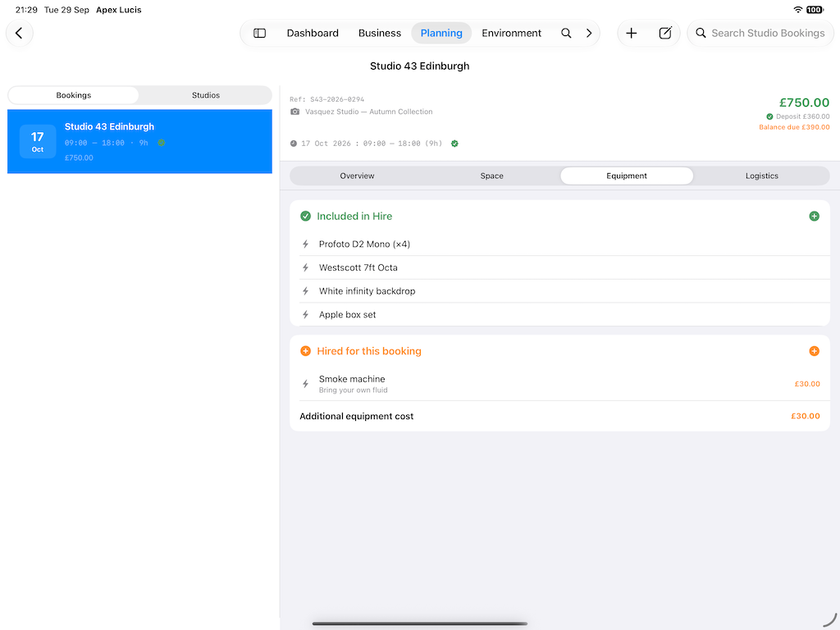
Task: Open the Overview section
Action: tap(358, 176)
